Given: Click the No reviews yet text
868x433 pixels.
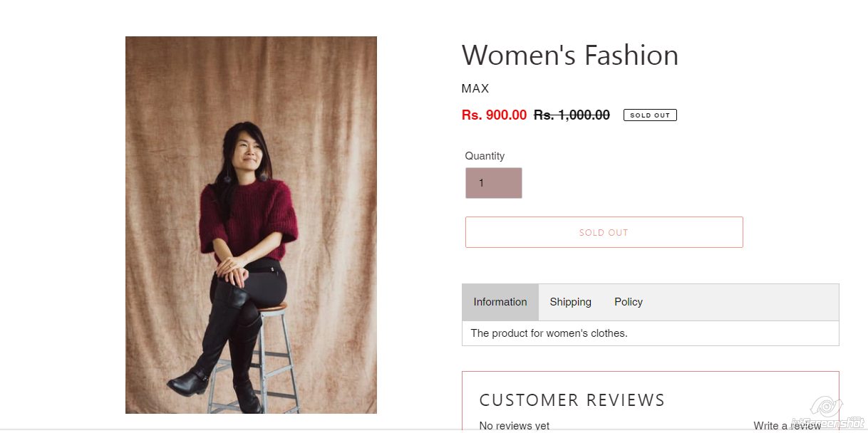Looking at the screenshot, I should (514, 425).
